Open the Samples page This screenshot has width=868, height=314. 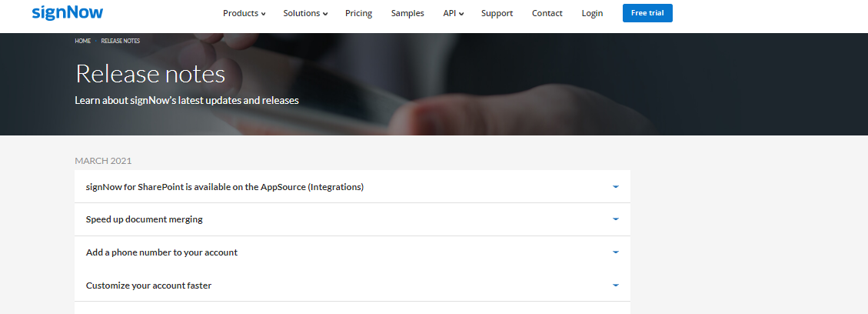(x=407, y=13)
